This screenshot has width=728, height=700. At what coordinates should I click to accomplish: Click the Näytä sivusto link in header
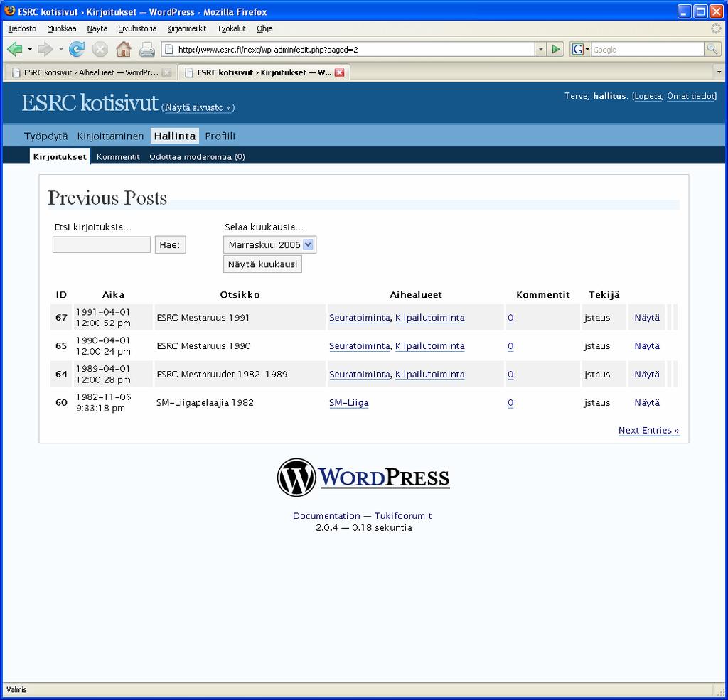pyautogui.click(x=198, y=107)
